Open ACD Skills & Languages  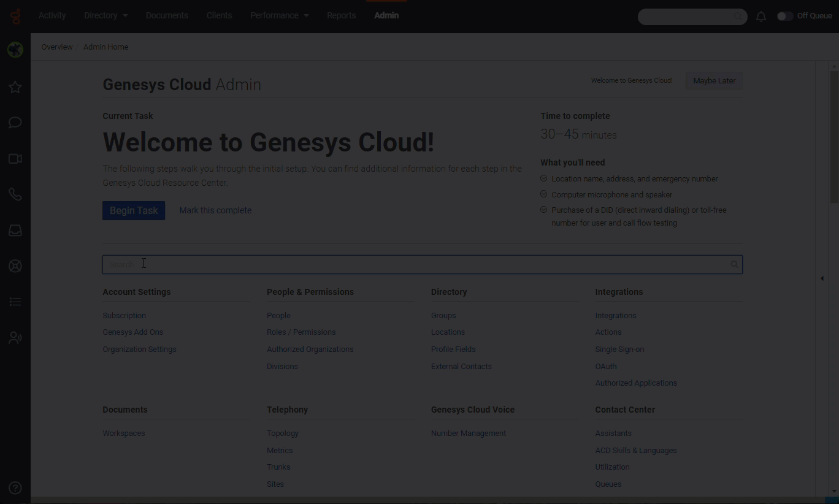(x=636, y=451)
